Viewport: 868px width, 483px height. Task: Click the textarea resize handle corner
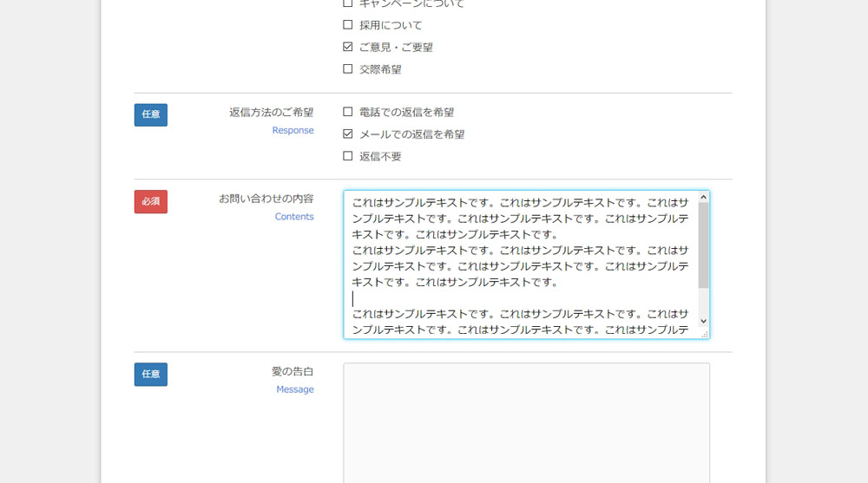(x=705, y=334)
